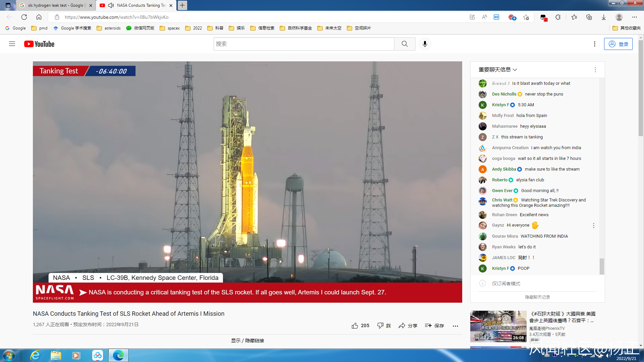The height and width of the screenshot is (362, 644).
Task: Click the sign-in button
Action: click(x=618, y=44)
